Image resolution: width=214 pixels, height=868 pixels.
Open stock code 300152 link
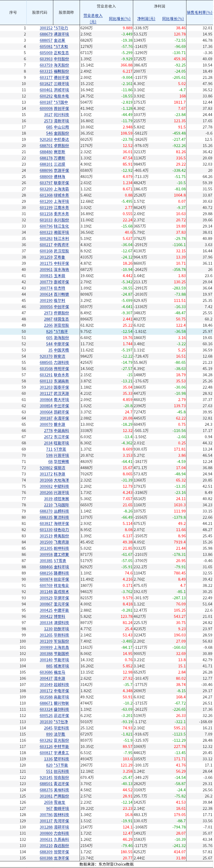pos(46,28)
